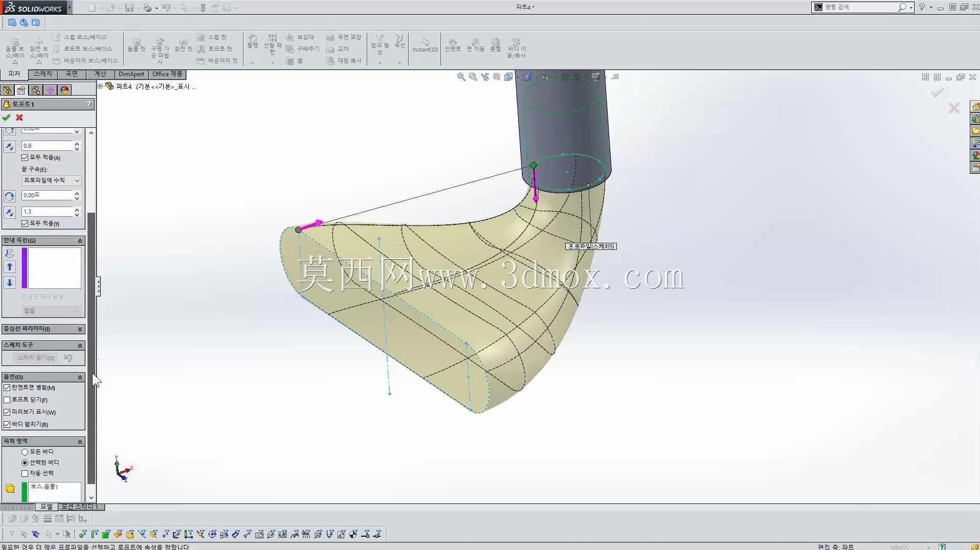980x550 pixels.
Task: Select 선택한 바디 radio button
Action: 25,463
